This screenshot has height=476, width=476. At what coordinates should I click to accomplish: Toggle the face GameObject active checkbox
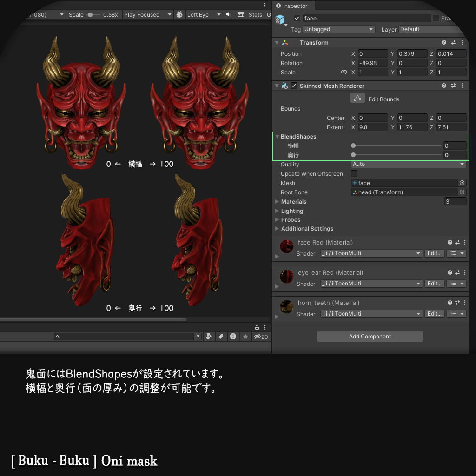(x=297, y=18)
